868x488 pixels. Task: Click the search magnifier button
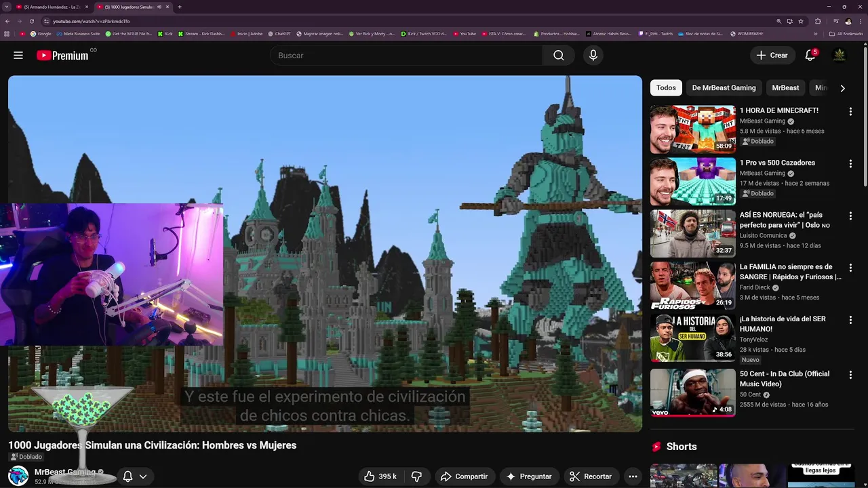click(558, 56)
